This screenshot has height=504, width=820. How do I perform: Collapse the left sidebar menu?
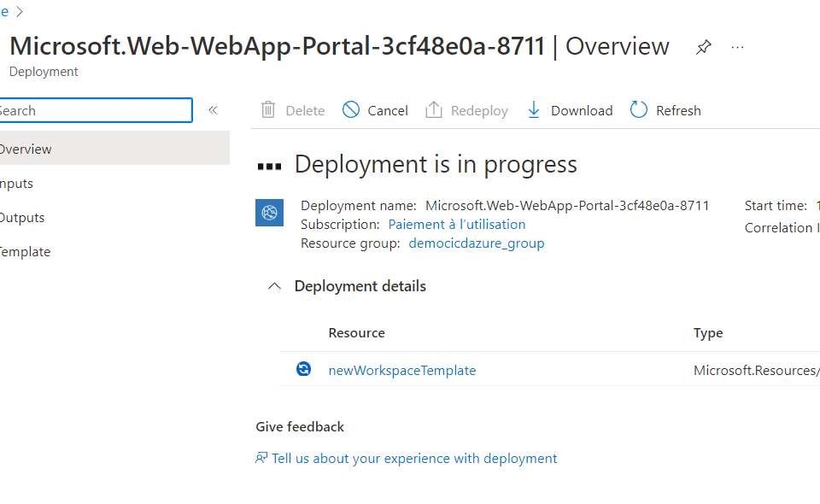213,110
